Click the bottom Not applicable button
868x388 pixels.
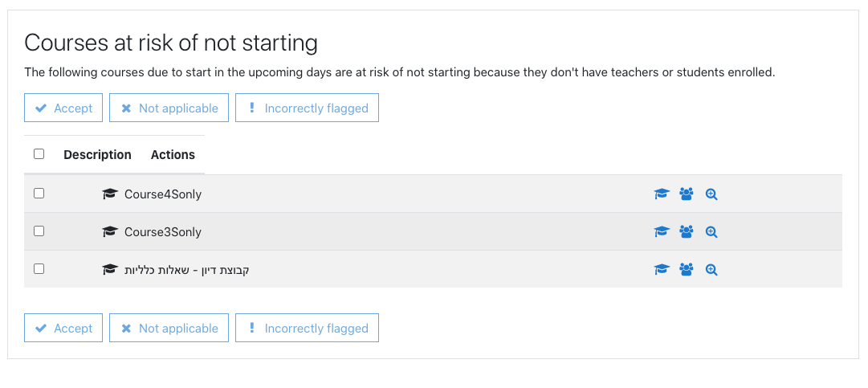tap(169, 329)
